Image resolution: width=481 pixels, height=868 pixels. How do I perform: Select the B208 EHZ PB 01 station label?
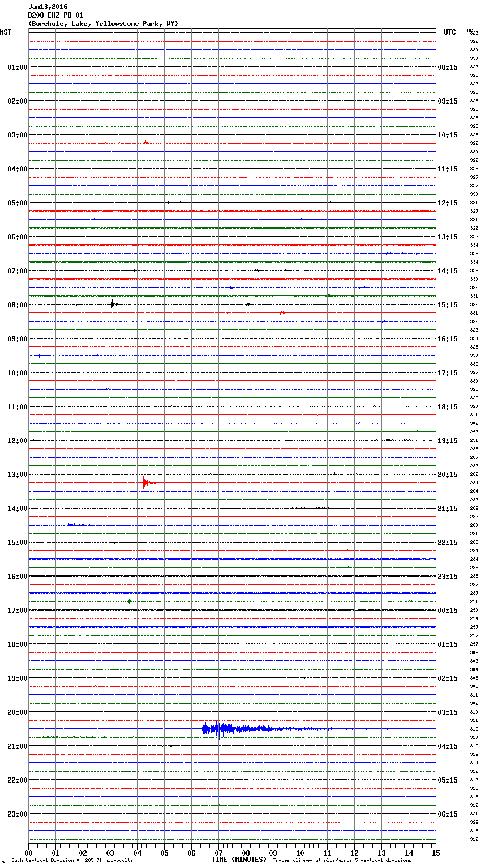coord(55,15)
